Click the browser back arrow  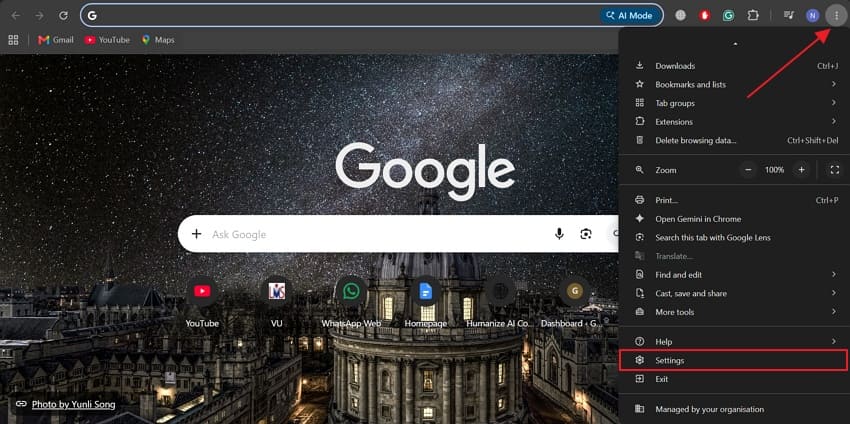[x=16, y=16]
